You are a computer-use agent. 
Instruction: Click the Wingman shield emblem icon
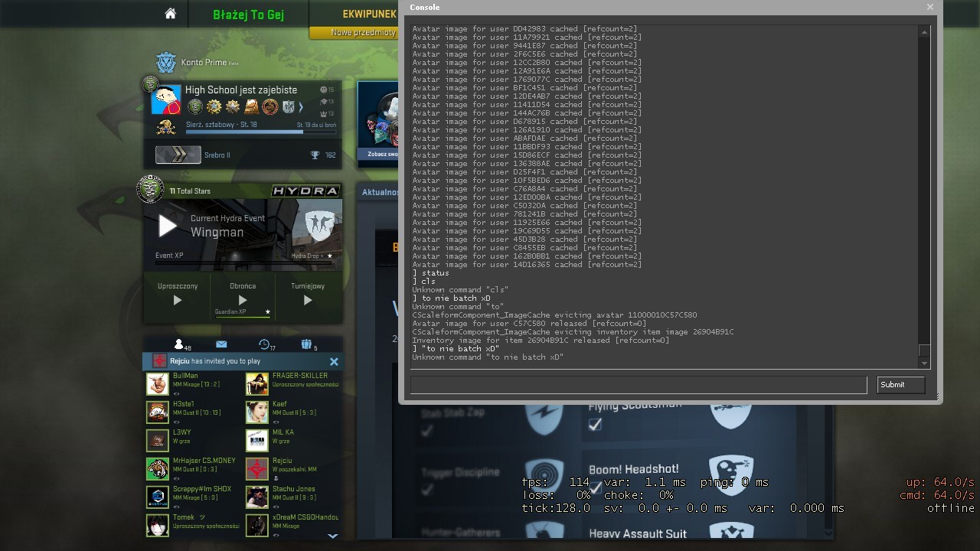click(x=320, y=225)
